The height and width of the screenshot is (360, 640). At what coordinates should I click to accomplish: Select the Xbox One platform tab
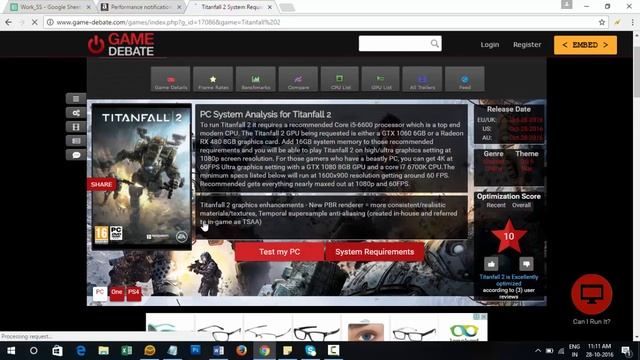[x=117, y=293]
